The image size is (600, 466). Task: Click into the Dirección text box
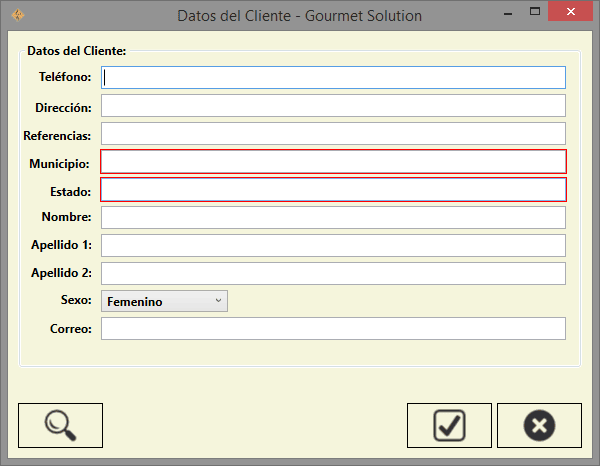(x=333, y=105)
